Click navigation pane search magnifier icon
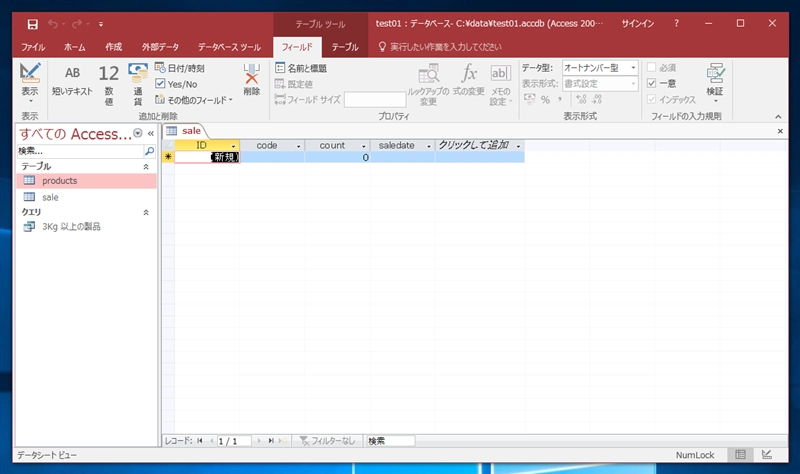 [x=149, y=151]
